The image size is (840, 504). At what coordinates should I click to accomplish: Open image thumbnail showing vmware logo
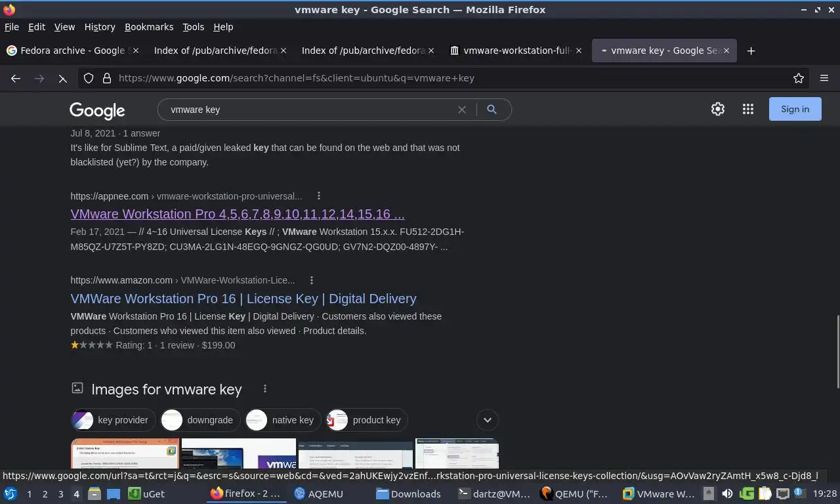(x=239, y=453)
